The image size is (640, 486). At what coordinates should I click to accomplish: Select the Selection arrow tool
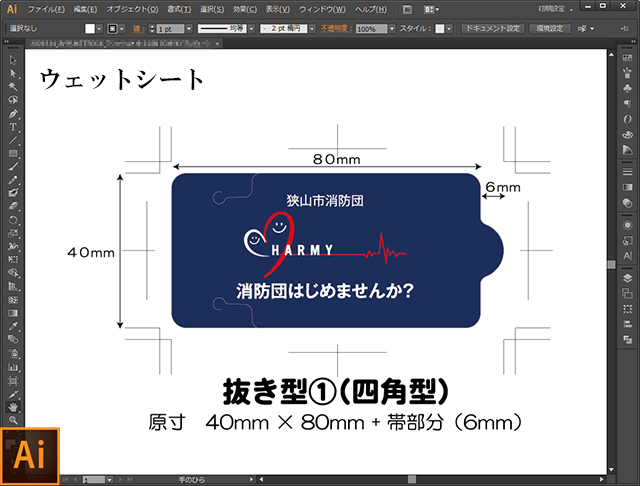(x=13, y=60)
